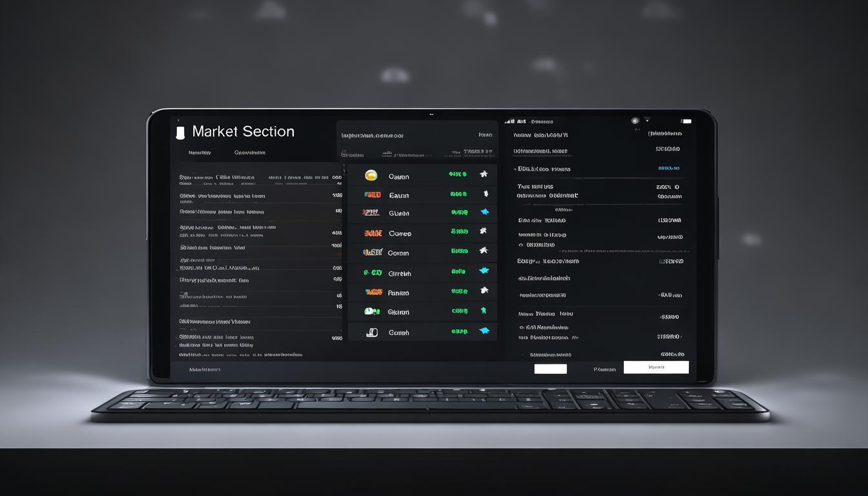Toggle the blue star in the third list row
Screen dimensions: 868x496
click(484, 212)
